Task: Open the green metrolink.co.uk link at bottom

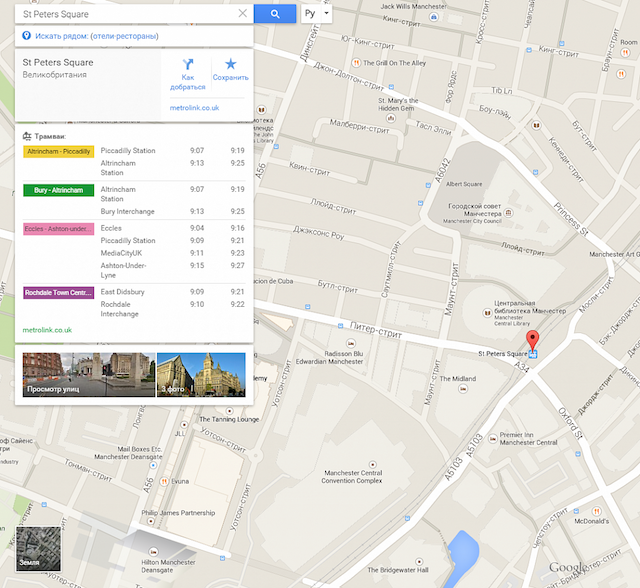Action: (x=47, y=329)
